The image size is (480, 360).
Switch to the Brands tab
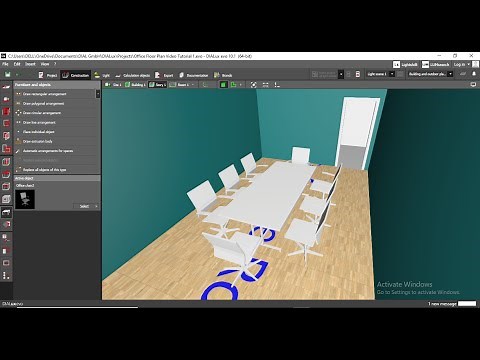click(223, 75)
